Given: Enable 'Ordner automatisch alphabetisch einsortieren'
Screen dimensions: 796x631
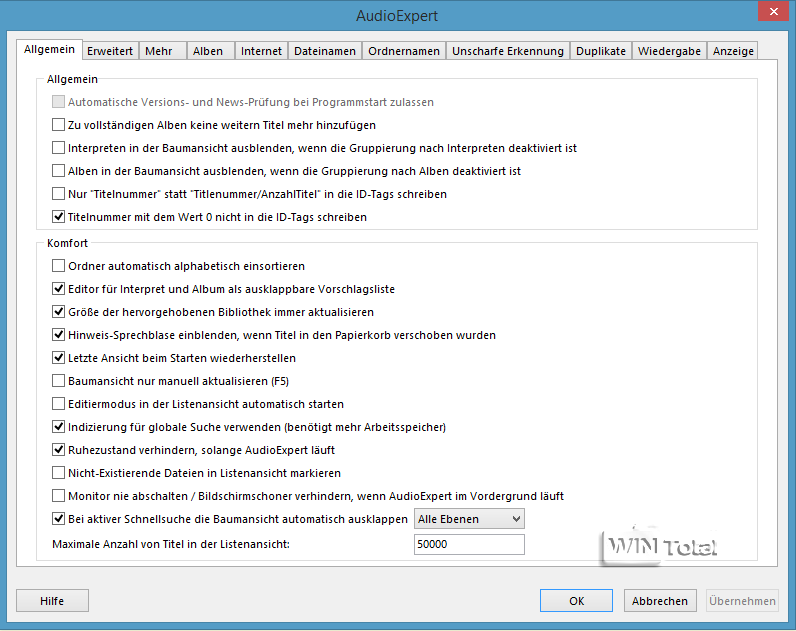Looking at the screenshot, I should (58, 266).
